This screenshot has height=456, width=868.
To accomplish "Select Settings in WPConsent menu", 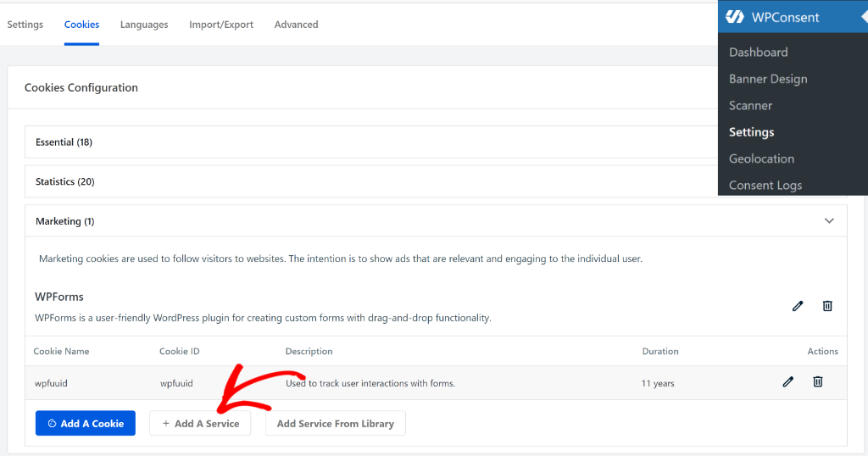I will (751, 131).
